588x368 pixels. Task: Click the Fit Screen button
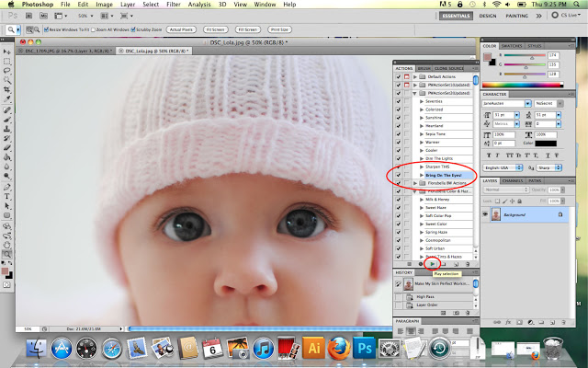coord(216,29)
